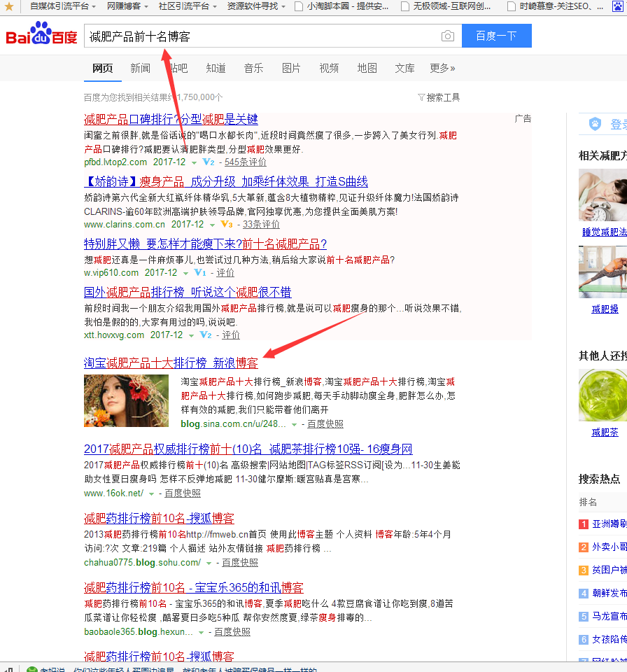Screen dimensions: 627x672
Task: Open dropdown arrow beside pfbd.lvtop2.com 2017-12
Action: [194, 163]
